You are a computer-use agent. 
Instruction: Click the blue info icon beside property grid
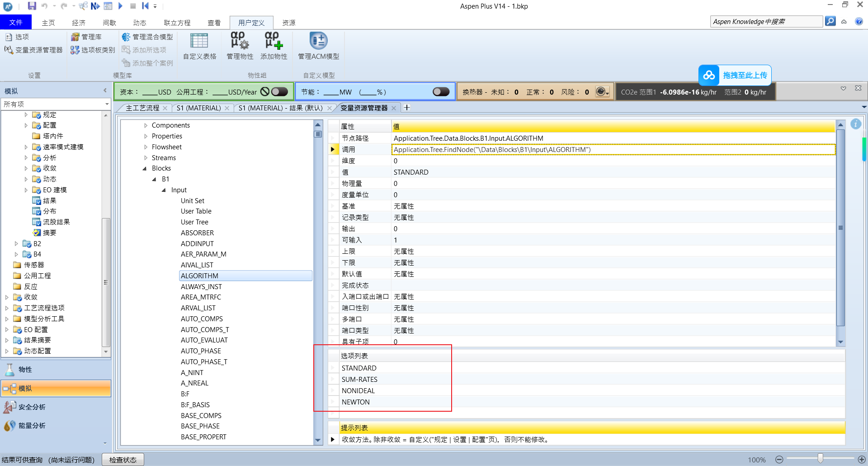[x=855, y=124]
